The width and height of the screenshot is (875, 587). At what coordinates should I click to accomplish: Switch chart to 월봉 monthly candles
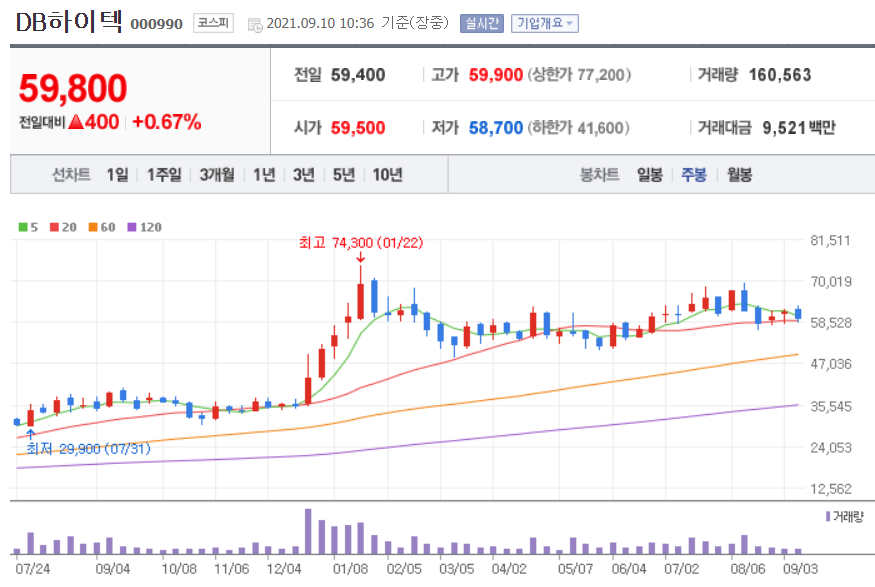pyautogui.click(x=739, y=174)
